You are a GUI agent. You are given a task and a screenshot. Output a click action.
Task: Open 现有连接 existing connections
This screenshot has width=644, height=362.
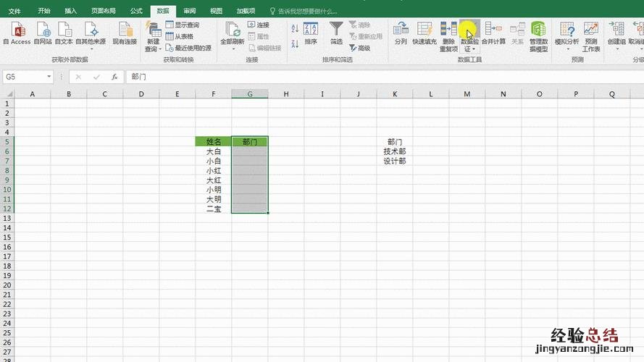[x=125, y=33]
